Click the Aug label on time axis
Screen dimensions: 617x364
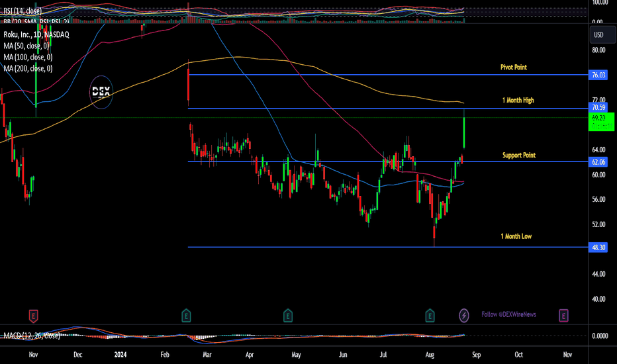pos(430,355)
